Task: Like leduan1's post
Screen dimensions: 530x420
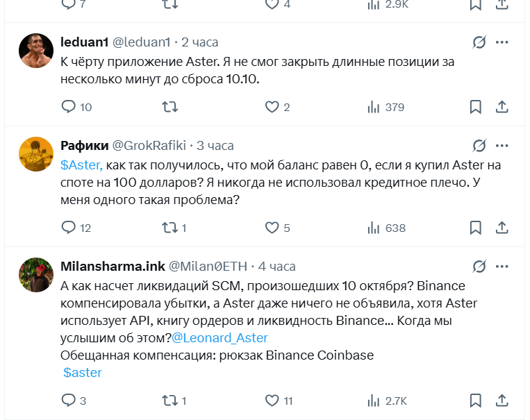Action: (x=272, y=107)
